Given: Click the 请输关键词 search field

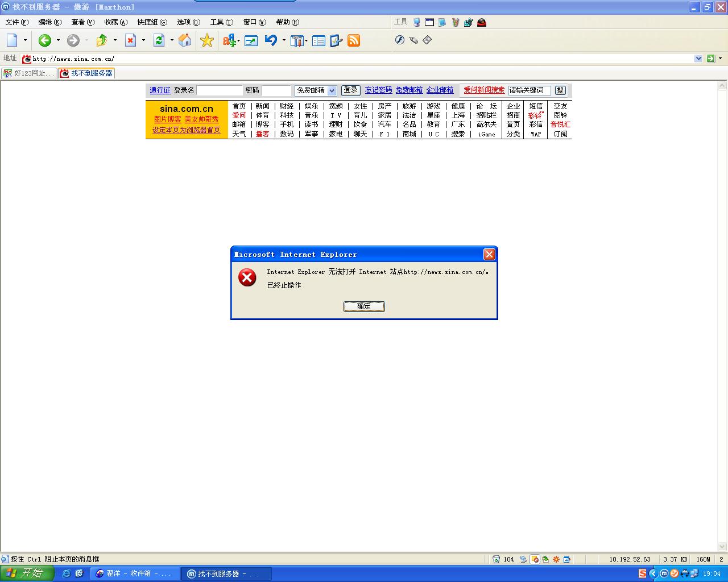Looking at the screenshot, I should click(x=530, y=90).
